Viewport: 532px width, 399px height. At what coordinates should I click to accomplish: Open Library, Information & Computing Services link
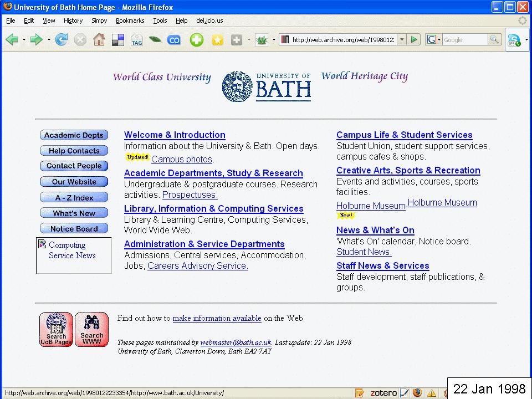(214, 209)
